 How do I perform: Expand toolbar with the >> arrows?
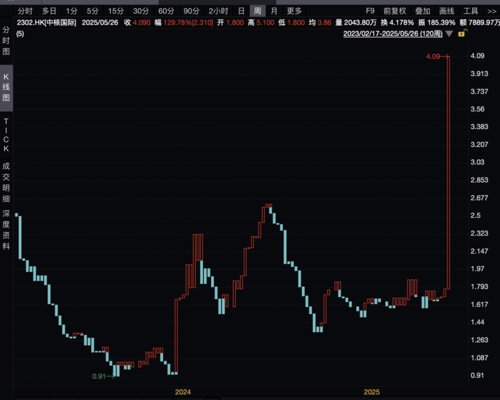click(x=492, y=11)
